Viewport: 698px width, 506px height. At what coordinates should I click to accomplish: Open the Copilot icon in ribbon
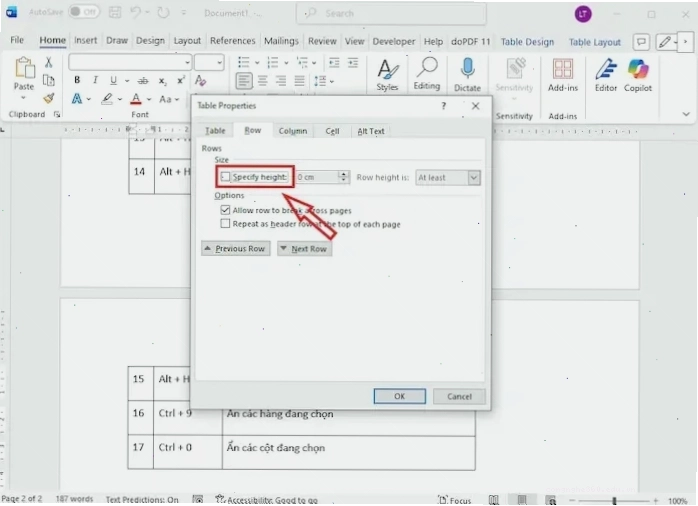tap(638, 69)
